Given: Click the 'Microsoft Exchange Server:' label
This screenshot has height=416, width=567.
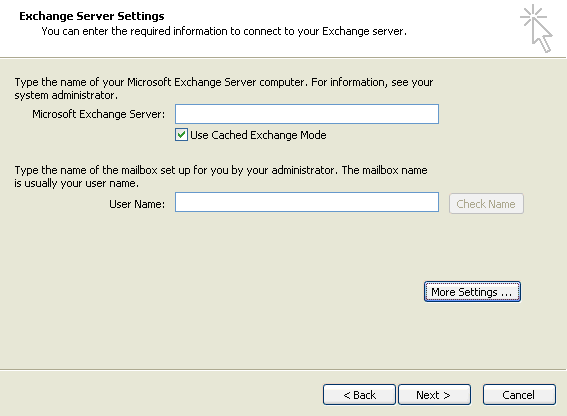Looking at the screenshot, I should pos(98,114).
